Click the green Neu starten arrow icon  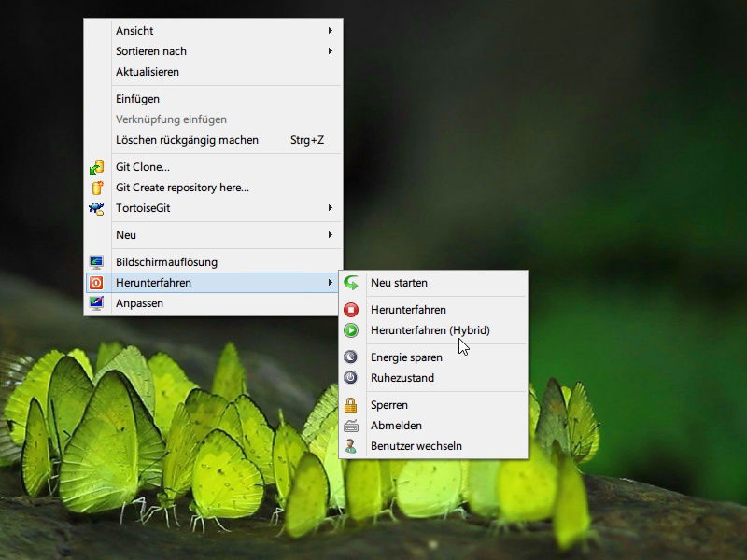[351, 283]
